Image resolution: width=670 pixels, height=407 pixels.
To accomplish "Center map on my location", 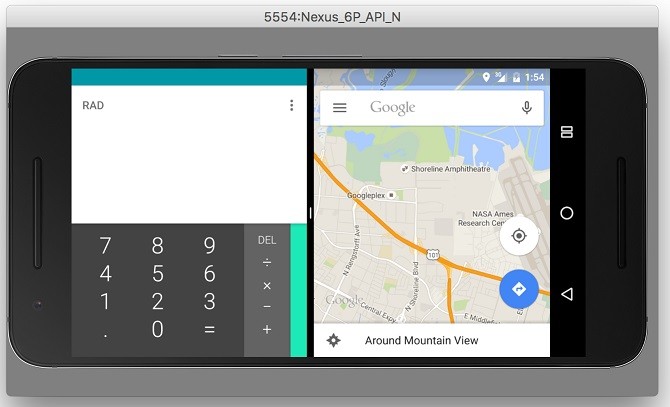I will click(x=519, y=236).
